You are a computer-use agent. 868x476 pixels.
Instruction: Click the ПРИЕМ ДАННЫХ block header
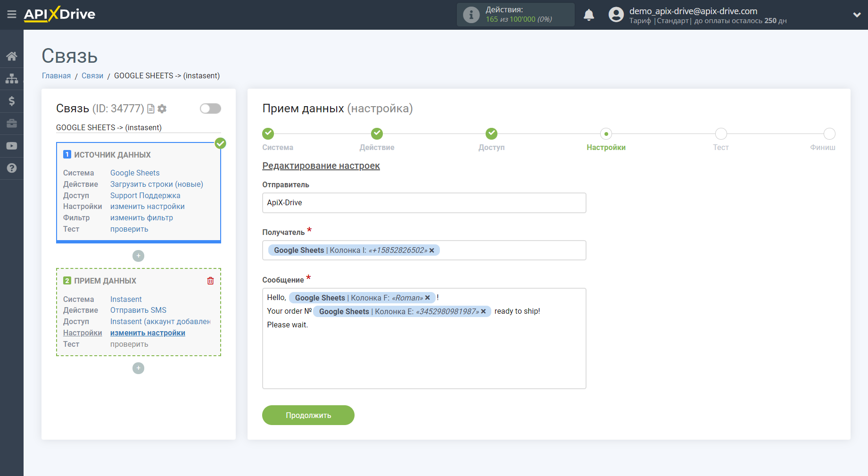105,281
